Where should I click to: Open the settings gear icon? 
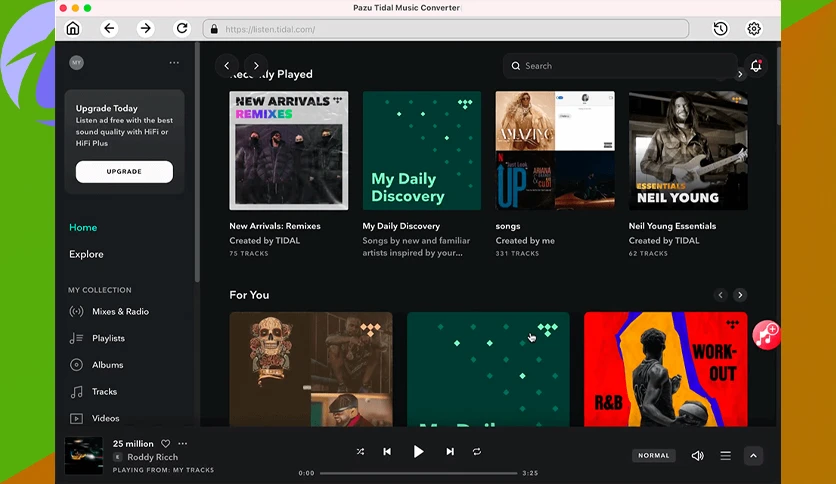pos(754,29)
